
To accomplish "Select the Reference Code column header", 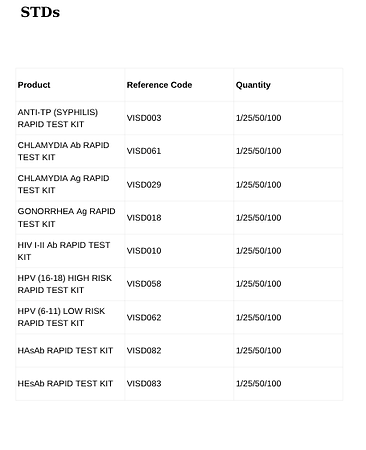I will [159, 85].
